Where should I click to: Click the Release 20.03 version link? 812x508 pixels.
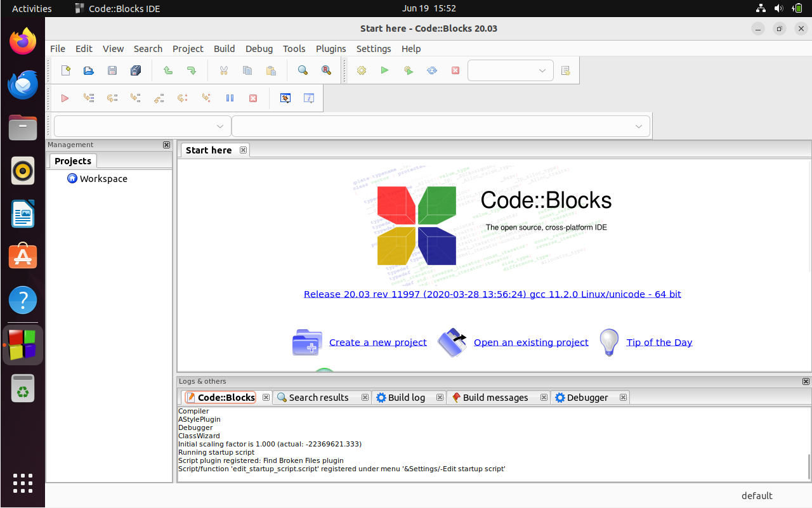click(x=492, y=294)
